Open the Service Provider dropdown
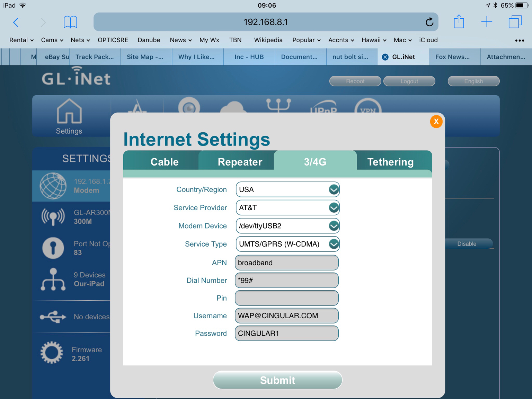532x399 pixels. (x=334, y=208)
